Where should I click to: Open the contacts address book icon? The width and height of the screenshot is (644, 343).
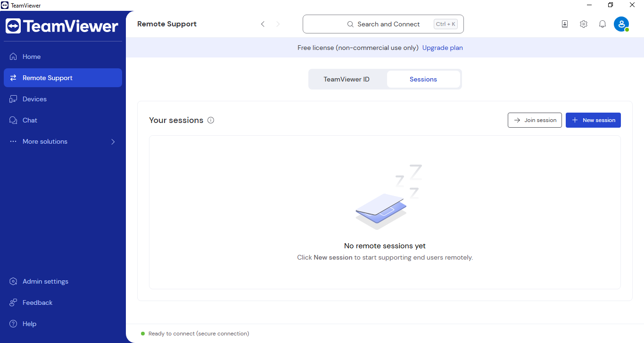click(x=565, y=24)
